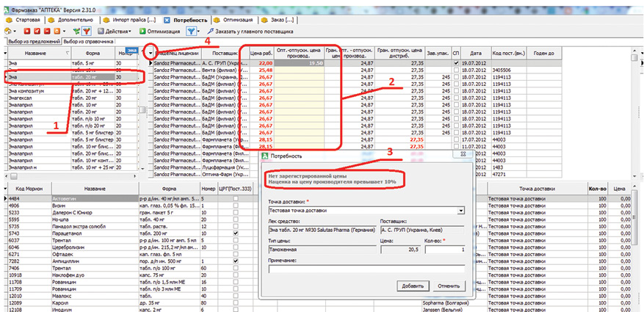Open column chooser arrow before Владелец лицензии
Image resolution: width=644 pixels, height=312 pixels.
point(151,53)
